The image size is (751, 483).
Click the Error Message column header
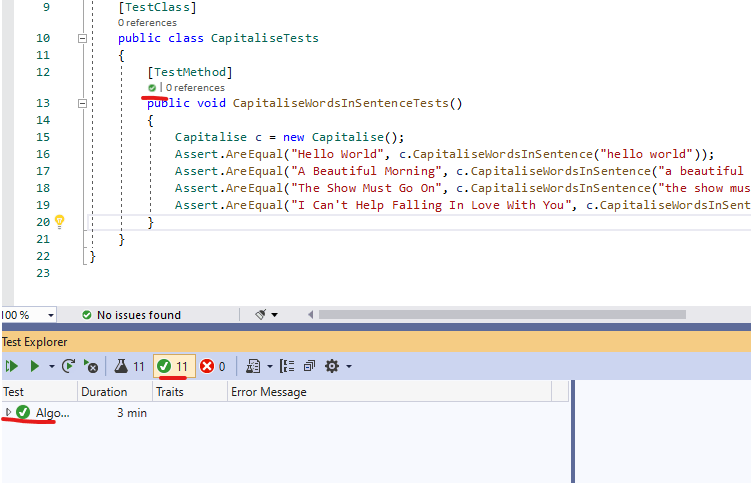(269, 392)
